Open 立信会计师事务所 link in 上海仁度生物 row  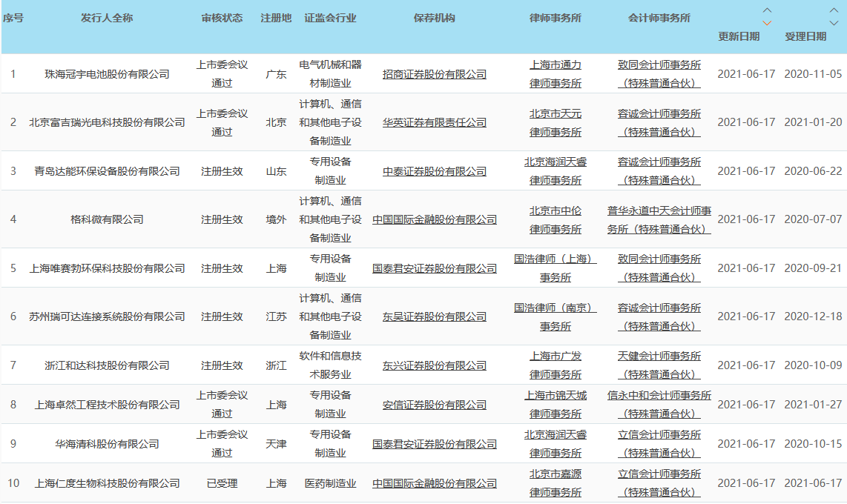click(659, 483)
